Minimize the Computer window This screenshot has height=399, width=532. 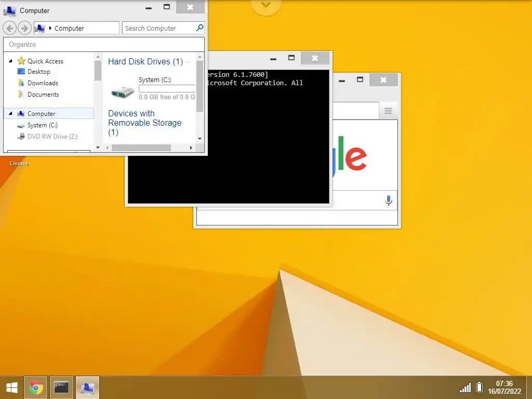pyautogui.click(x=149, y=7)
